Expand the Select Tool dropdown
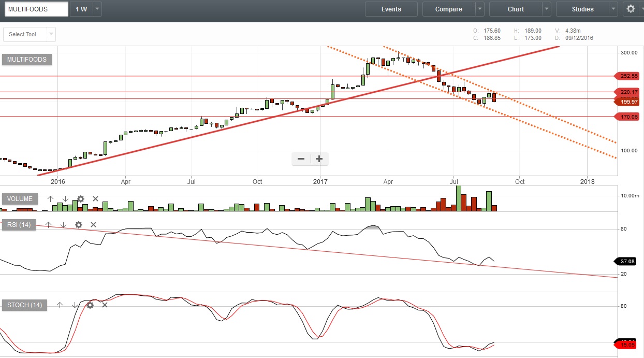 [51, 34]
